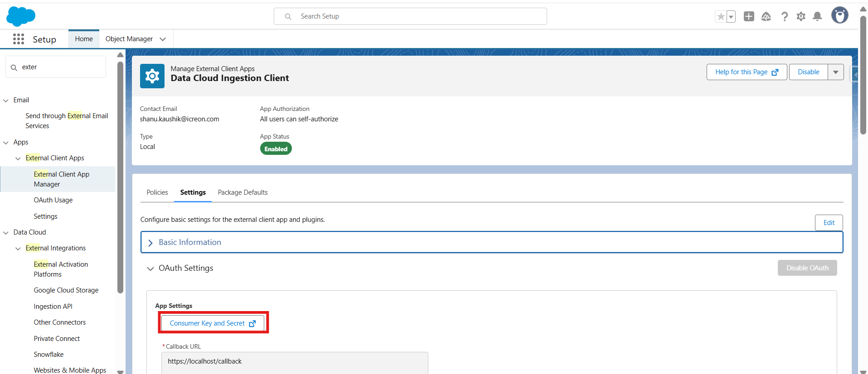868x374 pixels.
Task: Switch to the Policies tab
Action: click(x=157, y=192)
